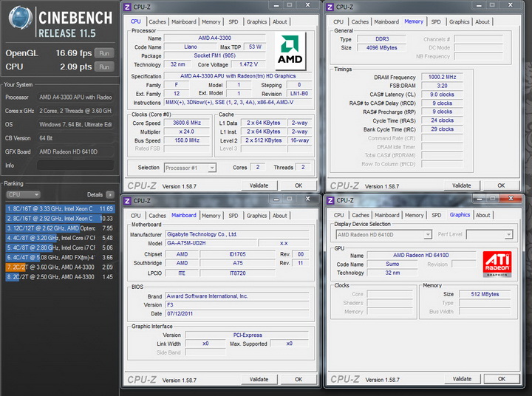
Task: Run the CPU benchmark
Action: [x=104, y=66]
